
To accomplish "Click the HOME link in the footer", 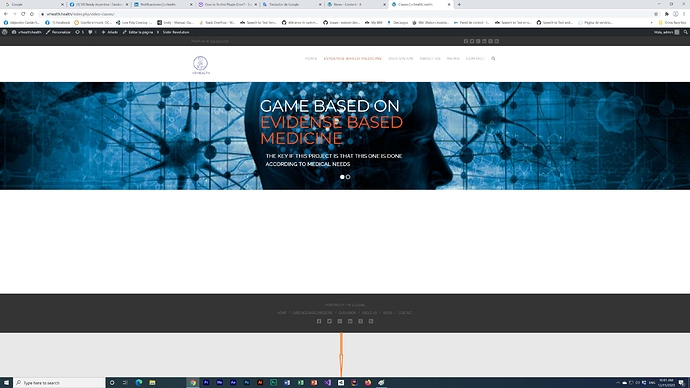I will tap(282, 313).
